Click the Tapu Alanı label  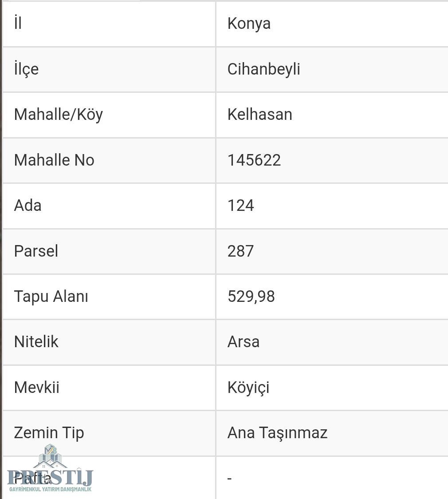51,297
